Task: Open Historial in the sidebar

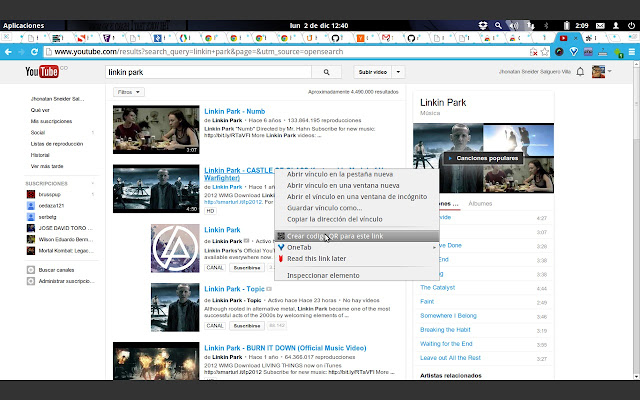Action: 40,155
